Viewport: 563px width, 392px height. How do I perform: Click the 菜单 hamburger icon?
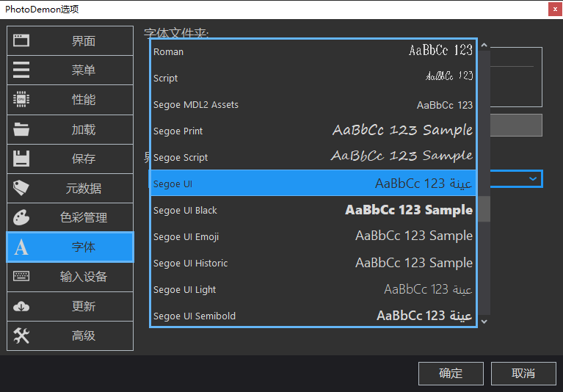pos(21,70)
